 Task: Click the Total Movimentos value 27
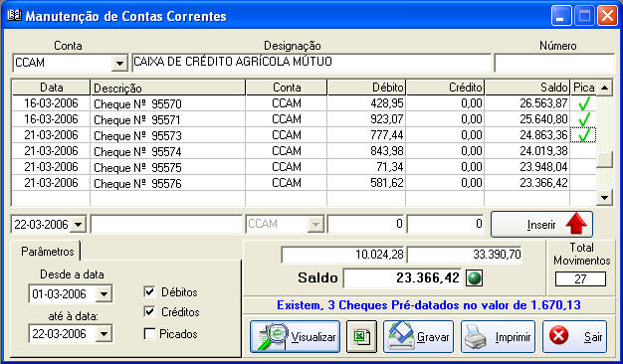click(580, 279)
